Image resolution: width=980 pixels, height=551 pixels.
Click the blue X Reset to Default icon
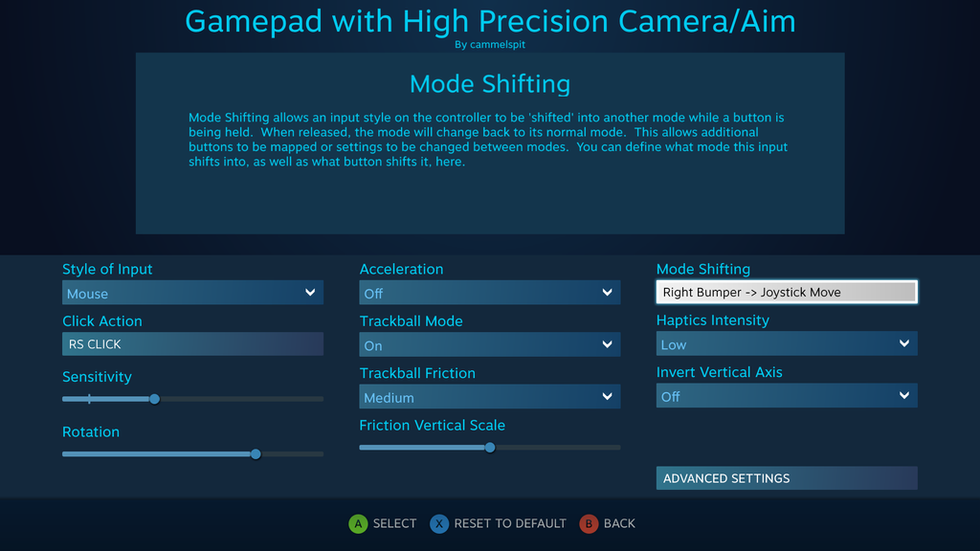pos(438,524)
